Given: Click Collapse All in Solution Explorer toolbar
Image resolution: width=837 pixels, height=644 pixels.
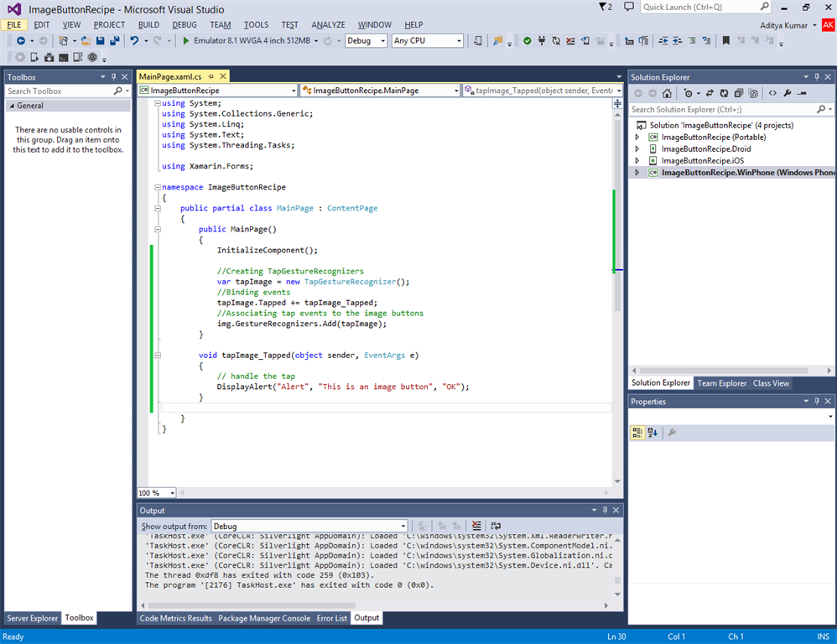Looking at the screenshot, I should [x=741, y=93].
